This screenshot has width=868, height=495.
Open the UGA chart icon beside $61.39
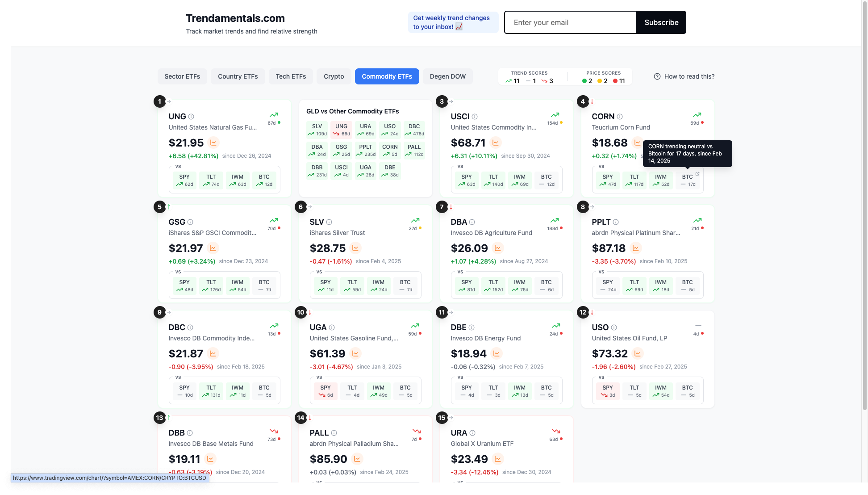point(355,354)
